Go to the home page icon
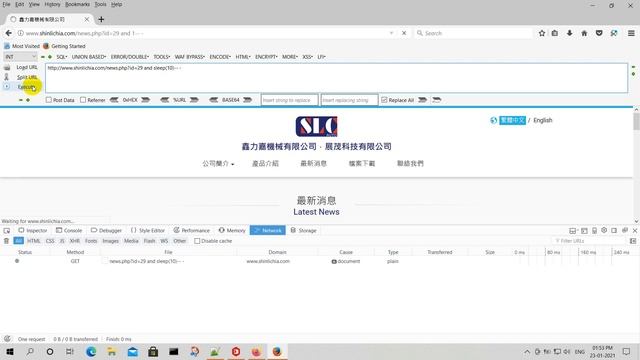The width and height of the screenshot is (640, 360). coord(584,33)
